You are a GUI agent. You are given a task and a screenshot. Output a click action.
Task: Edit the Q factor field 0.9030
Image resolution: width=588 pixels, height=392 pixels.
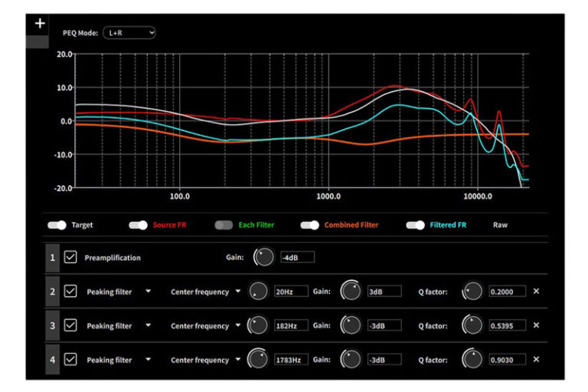pos(507,360)
